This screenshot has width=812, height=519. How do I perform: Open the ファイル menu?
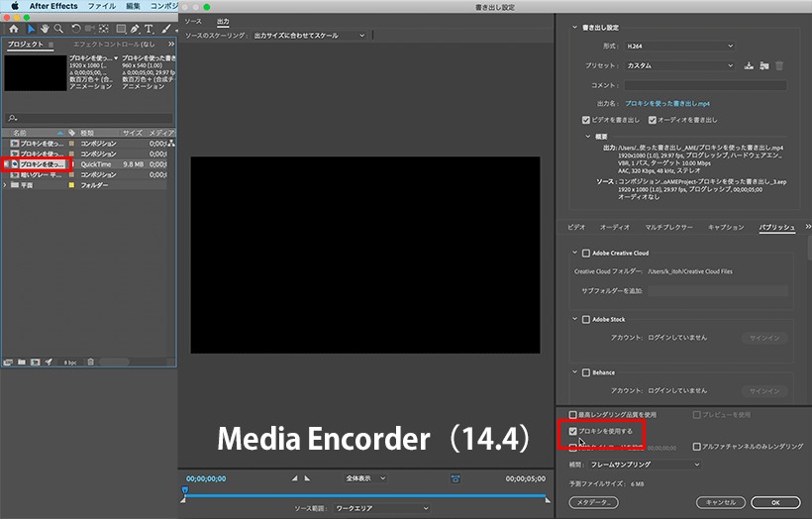[x=102, y=6]
